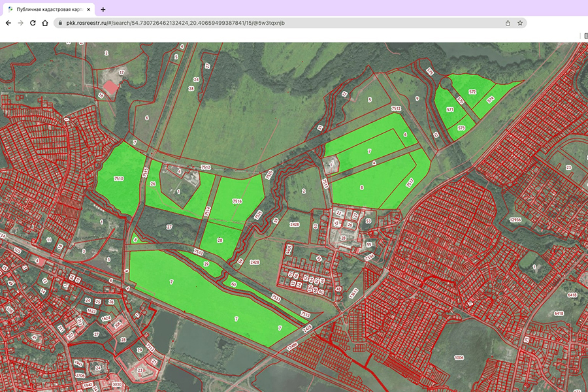Click parcel labeled 1006
This screenshot has height=392, width=588.
[459, 358]
